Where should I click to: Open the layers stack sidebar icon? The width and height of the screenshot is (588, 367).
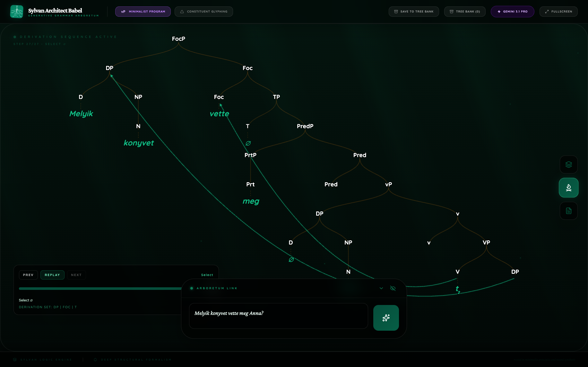(x=568, y=165)
